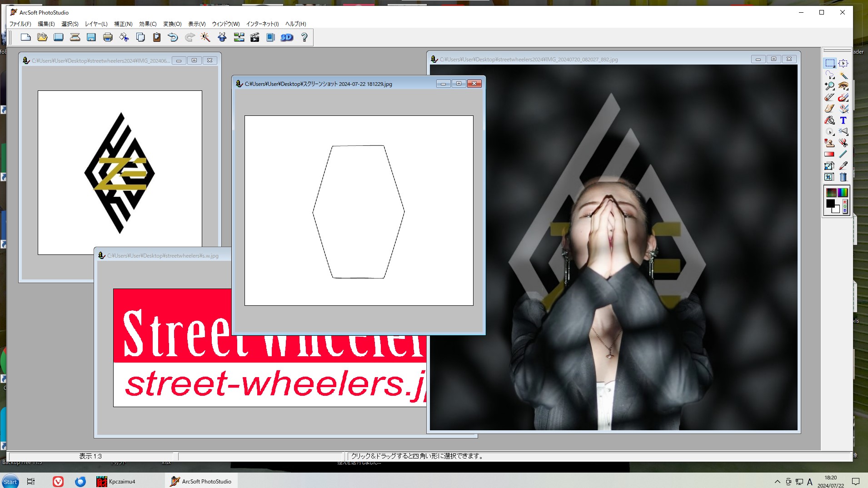Click the black foreground color swatch
The width and height of the screenshot is (868, 488).
[x=830, y=203]
